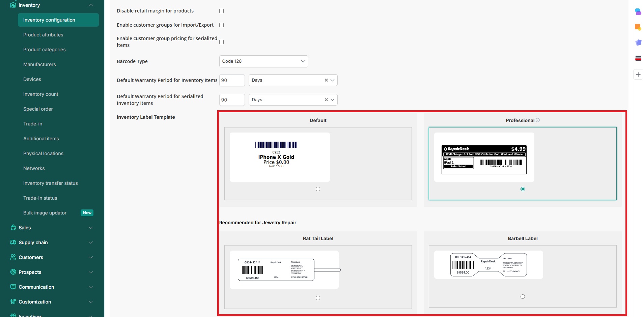
Task: Click the Customers people icon
Action: tap(13, 257)
